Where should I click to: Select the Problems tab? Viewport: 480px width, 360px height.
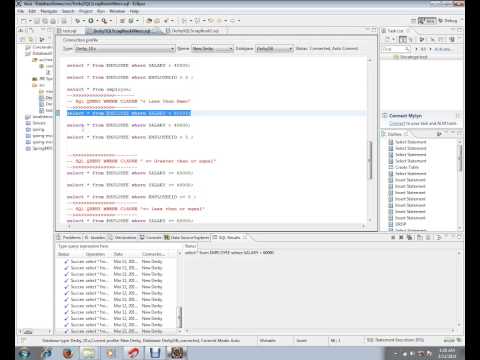[69, 238]
